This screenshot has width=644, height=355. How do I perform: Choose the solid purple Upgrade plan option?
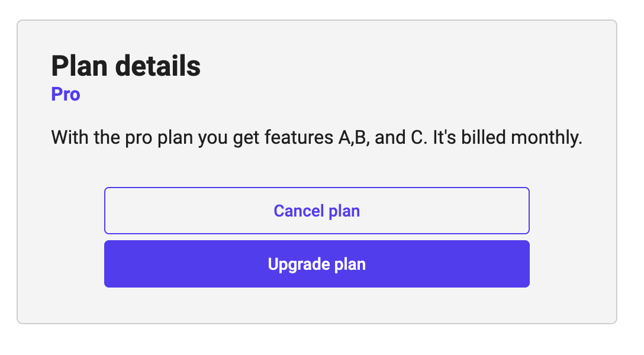pos(317,264)
